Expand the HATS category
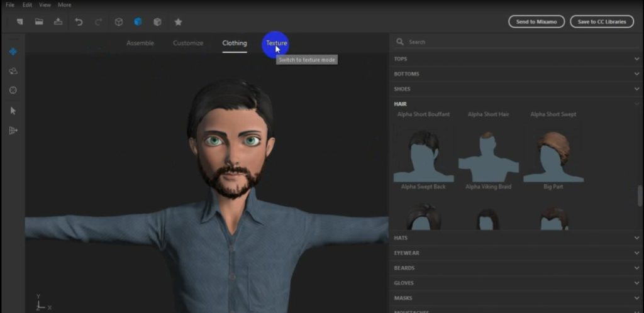The height and width of the screenshot is (313, 644). [517, 238]
